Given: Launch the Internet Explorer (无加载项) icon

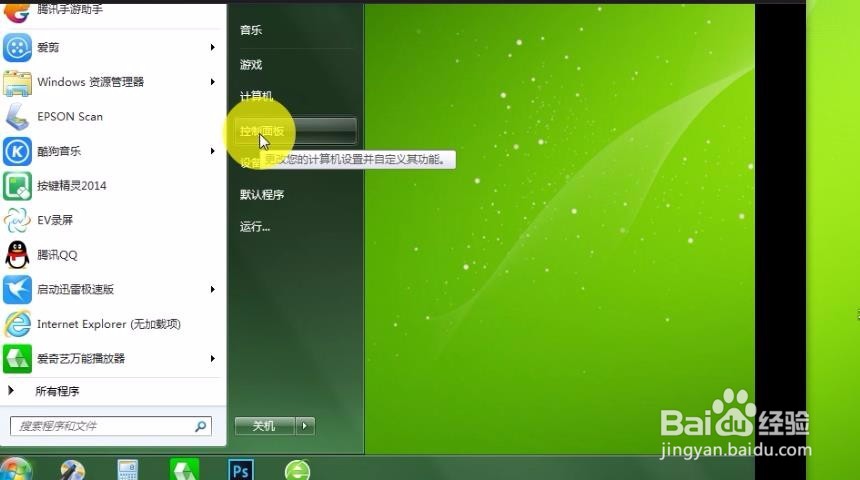Looking at the screenshot, I should pyautogui.click(x=17, y=324).
